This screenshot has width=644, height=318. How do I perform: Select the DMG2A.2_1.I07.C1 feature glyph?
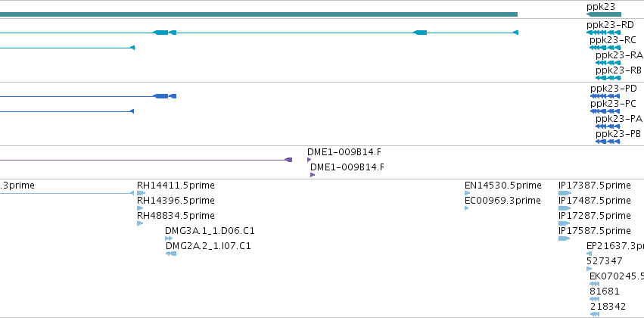(171, 254)
